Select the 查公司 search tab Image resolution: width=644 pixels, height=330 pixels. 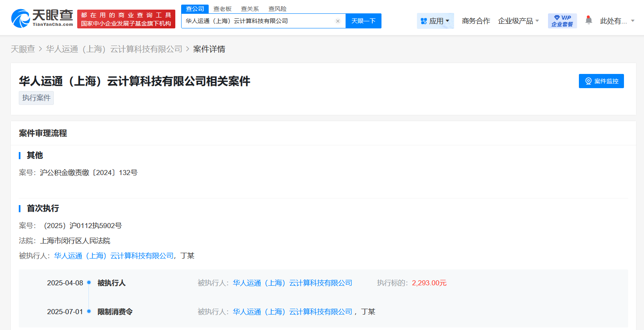click(x=195, y=9)
